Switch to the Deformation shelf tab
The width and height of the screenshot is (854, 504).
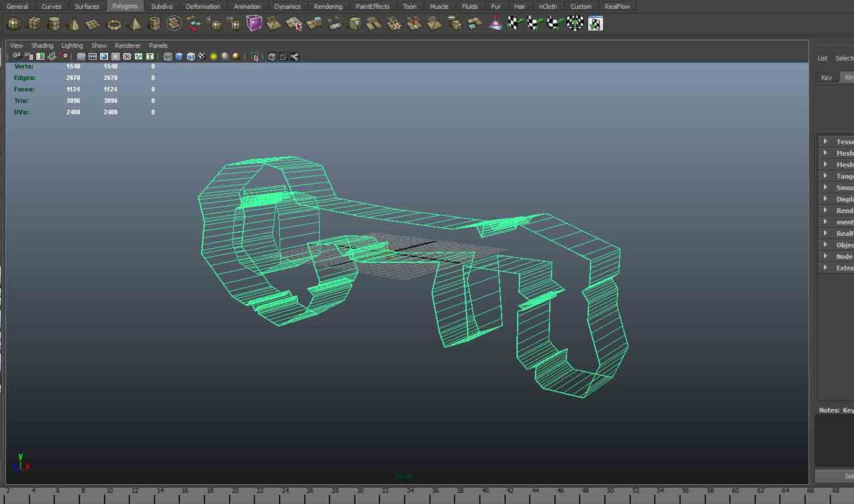coord(203,6)
